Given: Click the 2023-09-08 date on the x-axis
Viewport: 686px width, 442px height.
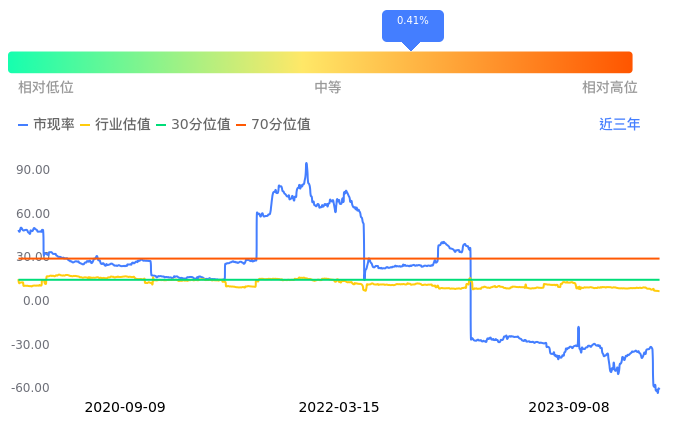Looking at the screenshot, I should tap(569, 408).
